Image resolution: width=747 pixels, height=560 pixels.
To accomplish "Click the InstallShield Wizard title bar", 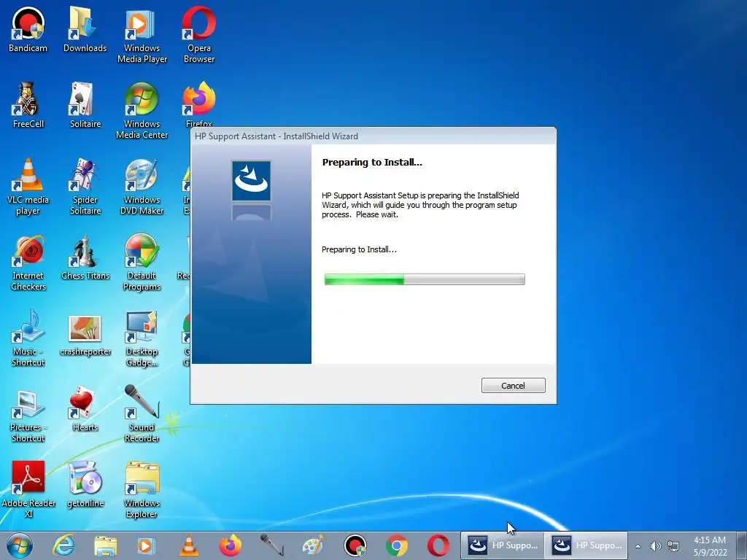I will click(373, 136).
